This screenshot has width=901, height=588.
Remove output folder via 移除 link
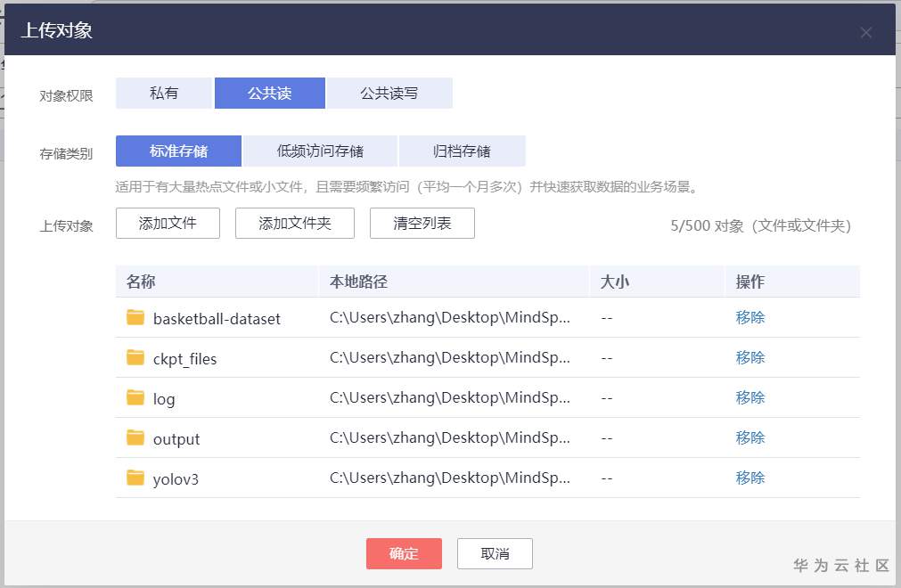pyautogui.click(x=749, y=438)
